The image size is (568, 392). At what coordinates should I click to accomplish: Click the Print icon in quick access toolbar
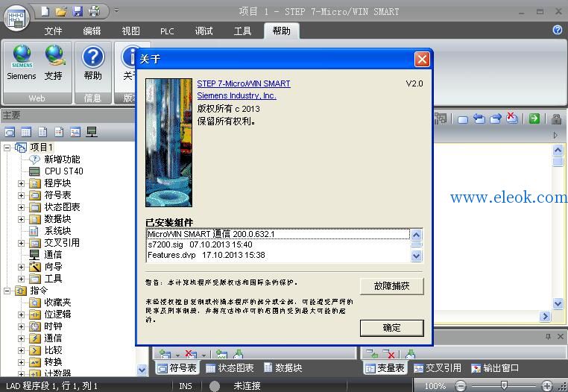pos(94,12)
